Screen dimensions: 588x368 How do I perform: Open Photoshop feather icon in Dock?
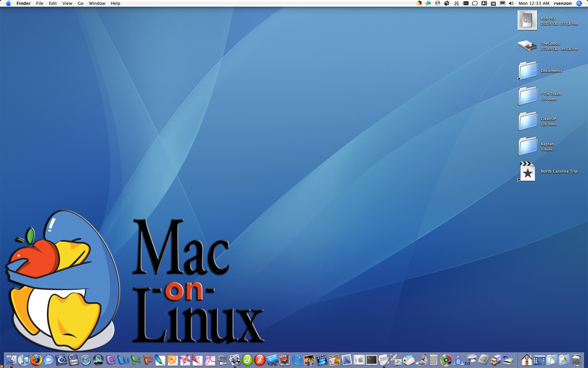click(160, 360)
